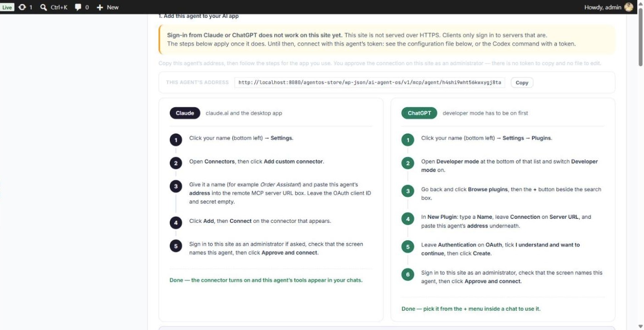Click text 'Done — pick it from the + menu'
644x330 pixels.
tap(471, 309)
